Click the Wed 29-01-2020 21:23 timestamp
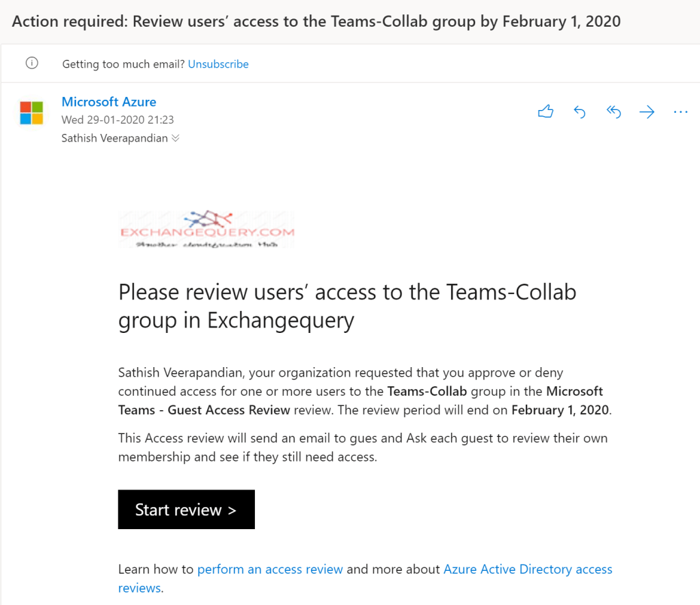 coord(118,120)
